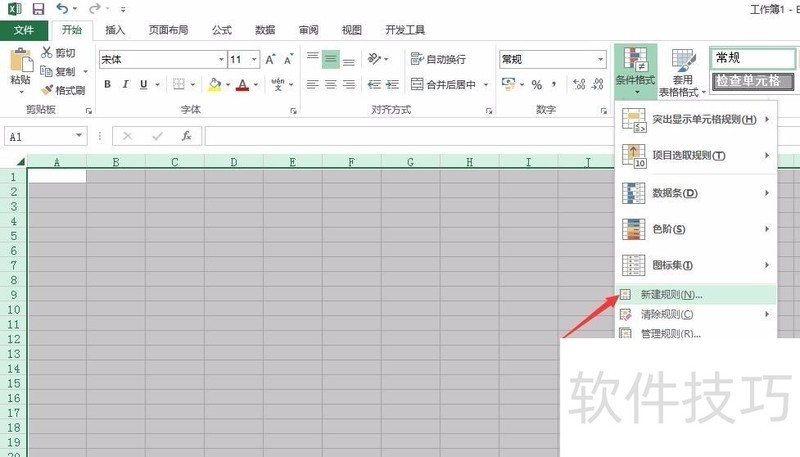
Task: Open the 常规 number format dropdown
Action: point(601,60)
